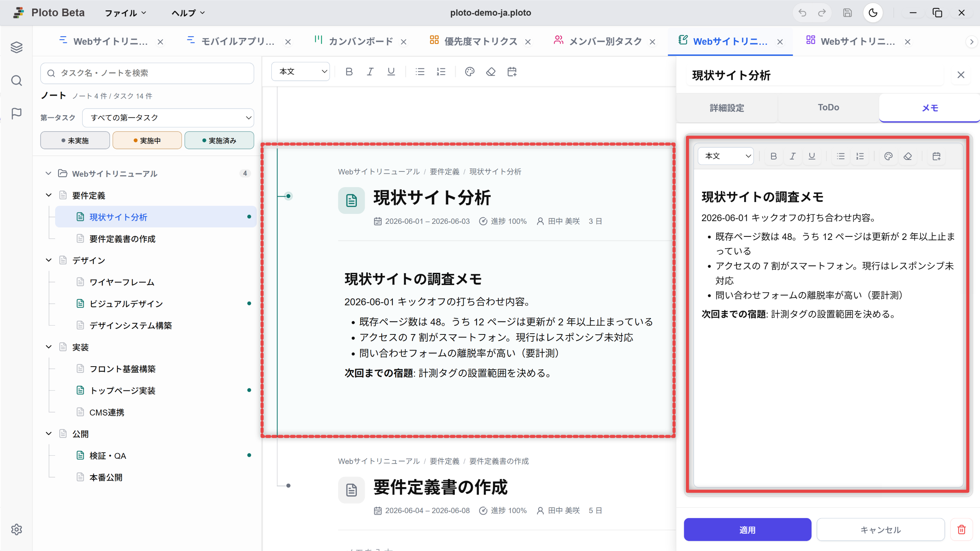Open the 詳細設定 tab in side panel

727,108
